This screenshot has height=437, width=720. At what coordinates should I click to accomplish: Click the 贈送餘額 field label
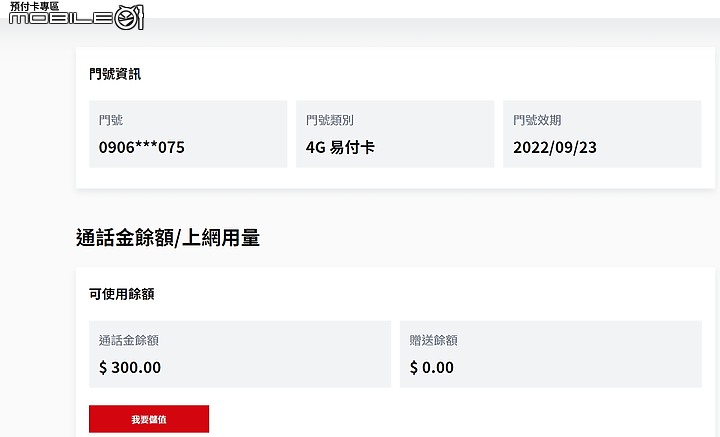point(434,340)
